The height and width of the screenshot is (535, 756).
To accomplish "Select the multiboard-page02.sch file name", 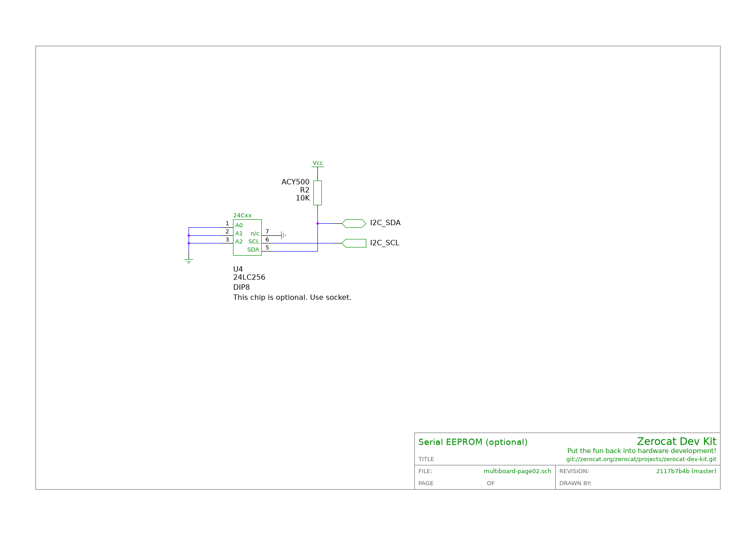I will tap(518, 471).
